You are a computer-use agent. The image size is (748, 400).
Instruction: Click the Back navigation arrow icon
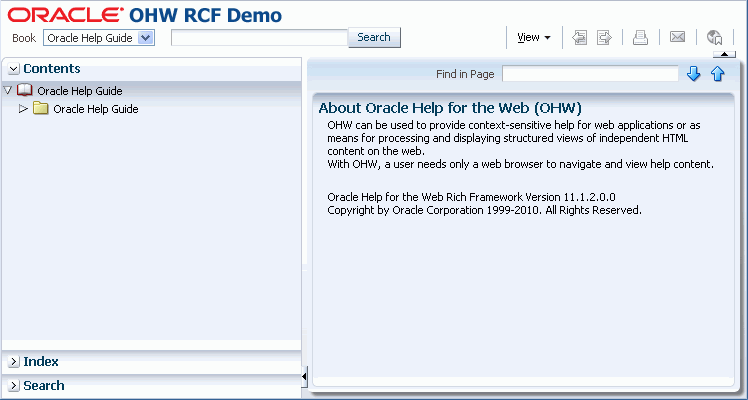click(580, 37)
